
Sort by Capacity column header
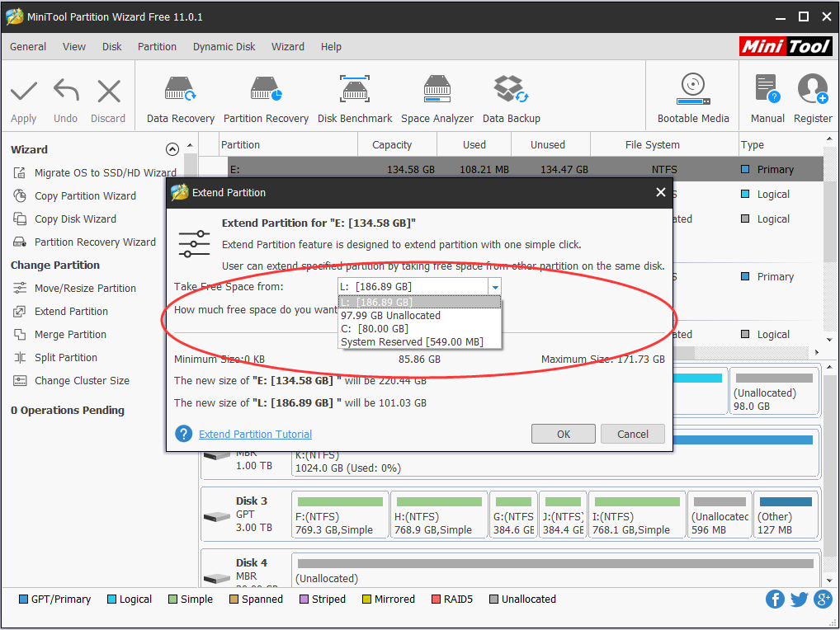click(x=398, y=144)
